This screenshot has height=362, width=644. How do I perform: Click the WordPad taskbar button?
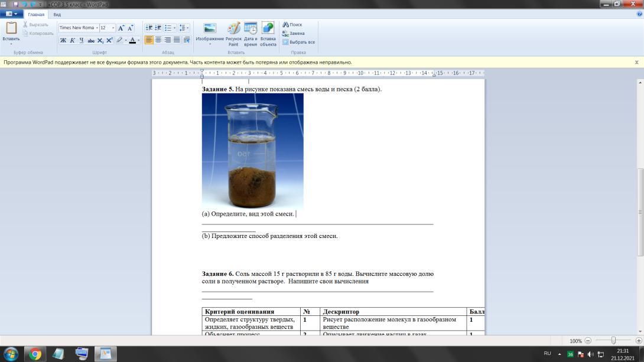tap(106, 354)
